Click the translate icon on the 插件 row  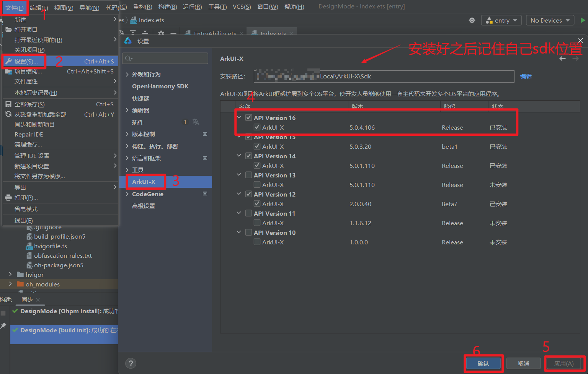[x=196, y=122]
